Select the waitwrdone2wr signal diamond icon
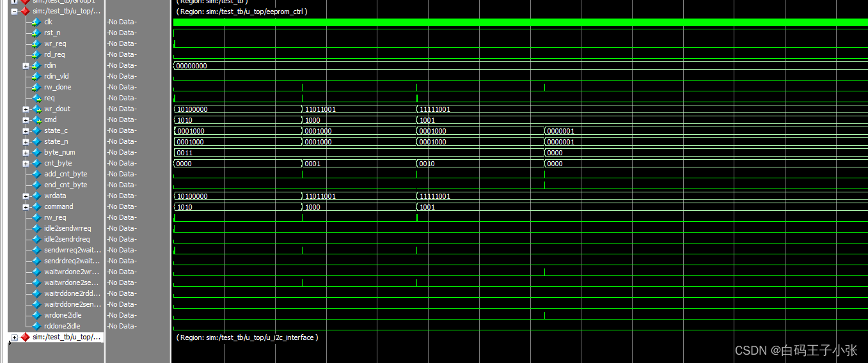868x363 pixels. point(36,272)
